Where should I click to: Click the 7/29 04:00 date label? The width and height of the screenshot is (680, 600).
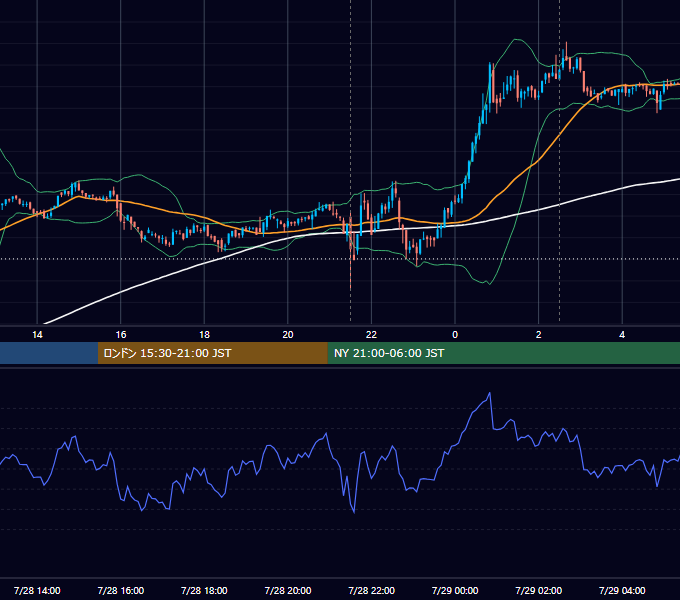click(x=622, y=590)
